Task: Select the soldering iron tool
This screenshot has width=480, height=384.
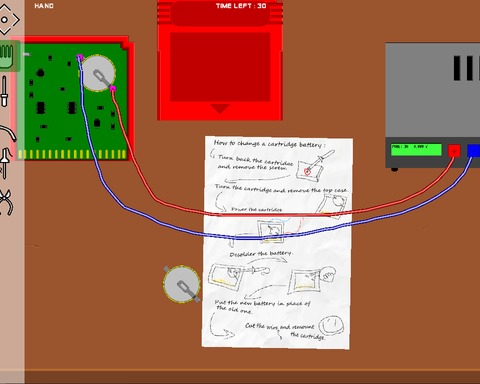Action: pyautogui.click(x=6, y=162)
